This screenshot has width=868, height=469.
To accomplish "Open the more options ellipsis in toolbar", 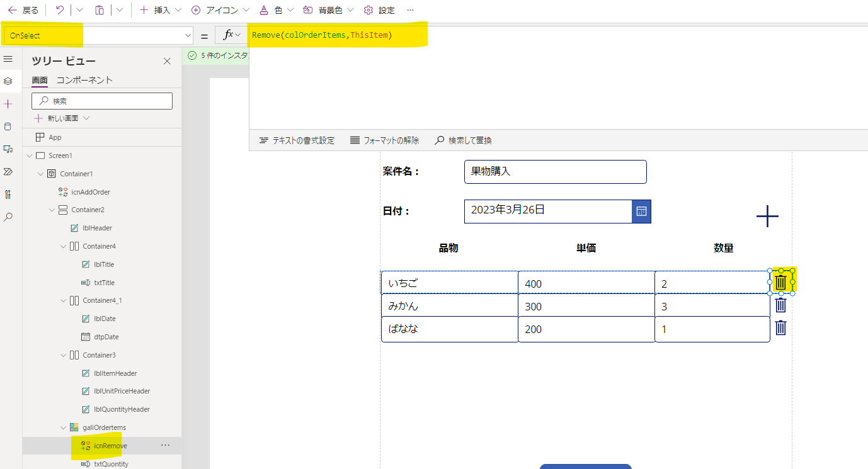I will pos(411,10).
